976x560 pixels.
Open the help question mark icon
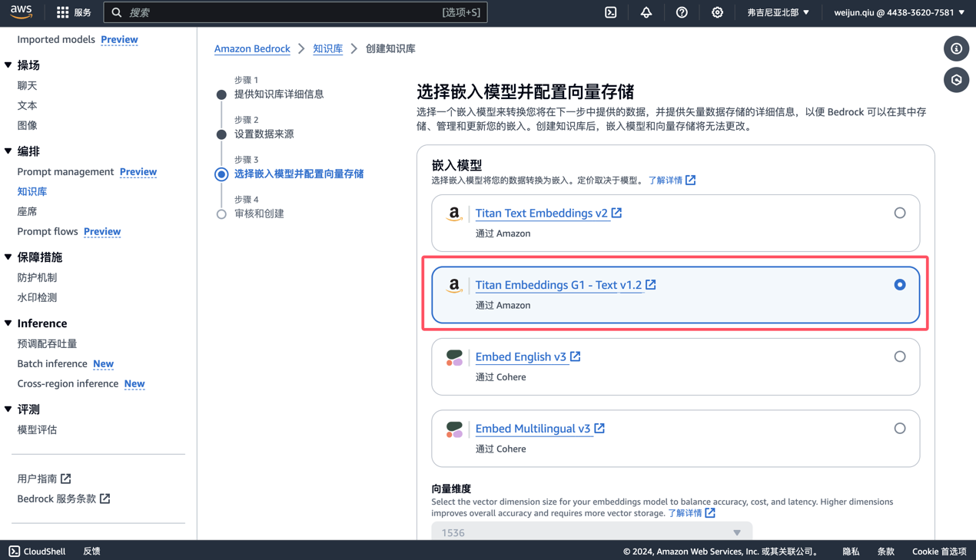[x=682, y=12]
